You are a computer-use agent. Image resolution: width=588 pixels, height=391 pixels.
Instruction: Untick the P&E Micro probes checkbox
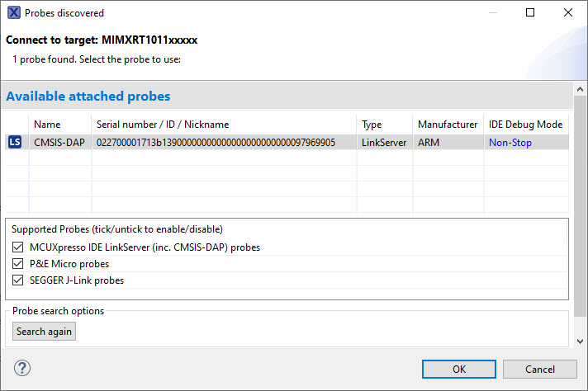19,264
